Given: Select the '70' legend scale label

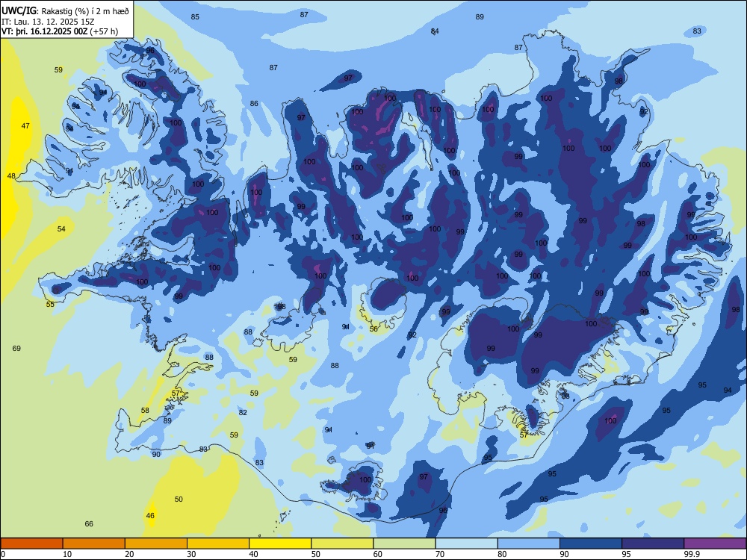Looking at the screenshot, I should (x=440, y=554).
